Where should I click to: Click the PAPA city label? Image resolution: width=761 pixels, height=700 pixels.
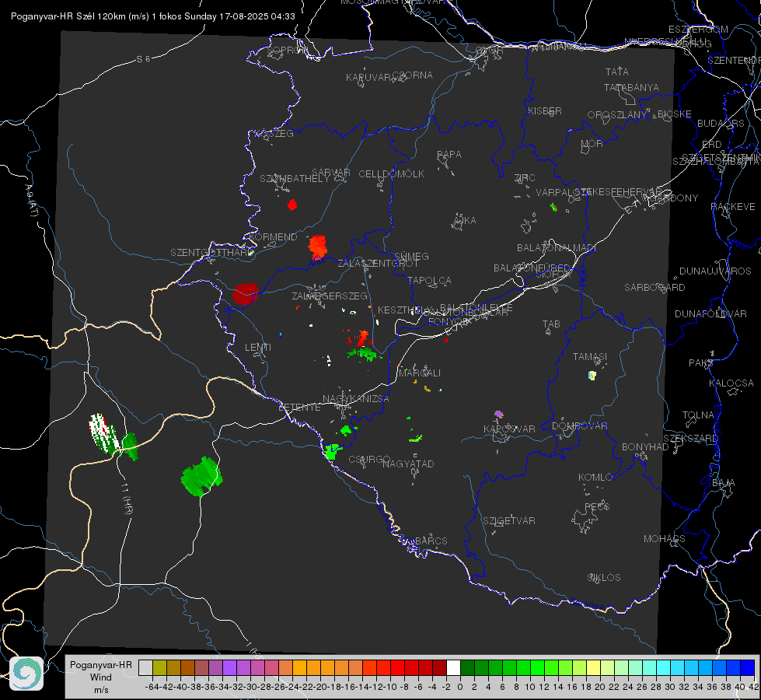pyautogui.click(x=449, y=155)
